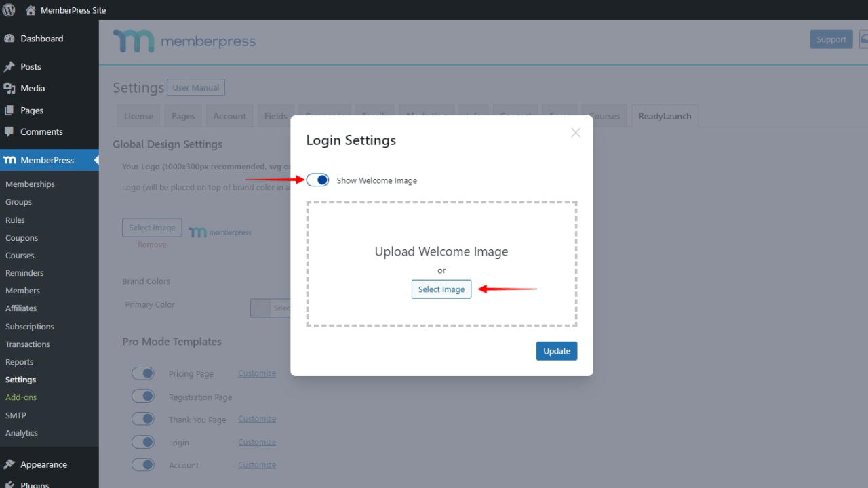Click the Pages icon in sidebar

(9, 110)
